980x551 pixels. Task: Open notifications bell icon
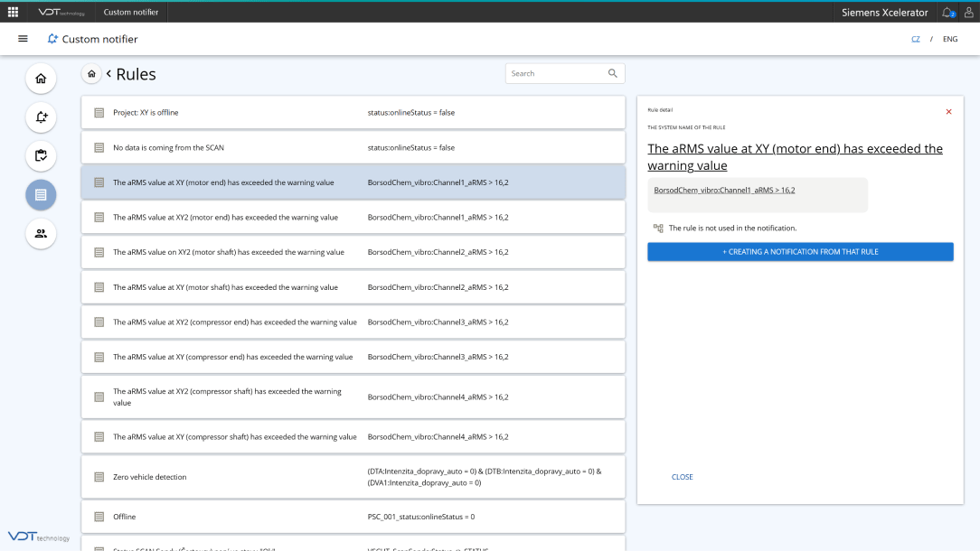point(948,12)
